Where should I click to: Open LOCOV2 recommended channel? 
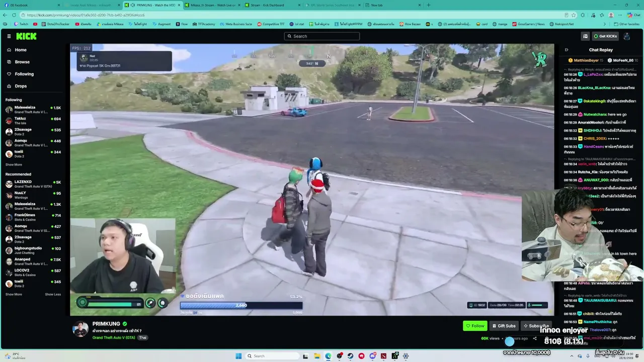33,272
